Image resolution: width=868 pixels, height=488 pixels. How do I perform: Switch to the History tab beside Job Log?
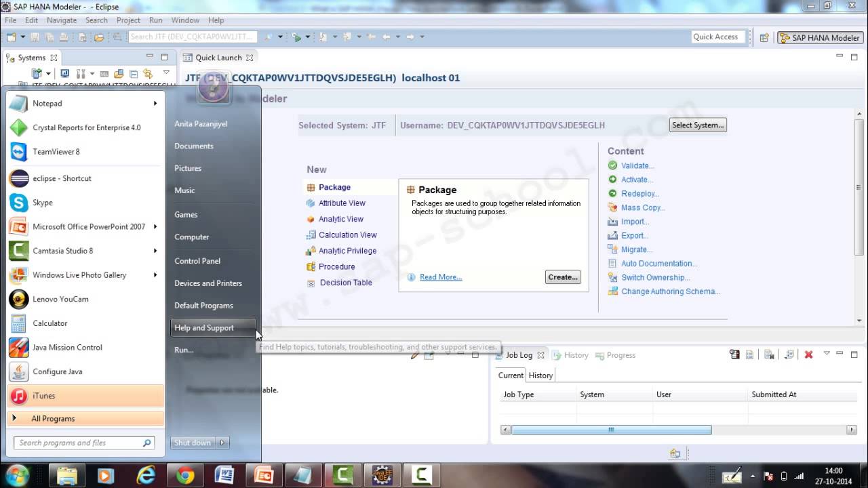click(570, 355)
